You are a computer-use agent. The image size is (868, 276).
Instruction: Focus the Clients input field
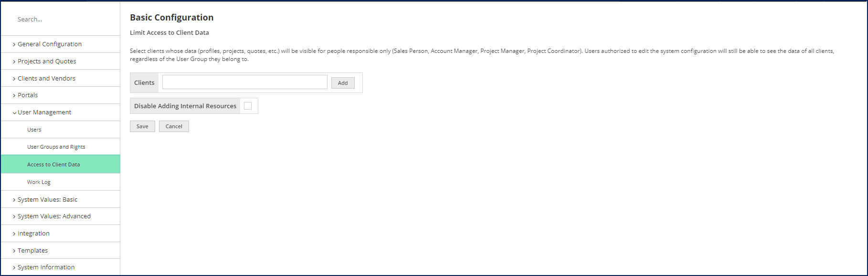(x=245, y=82)
